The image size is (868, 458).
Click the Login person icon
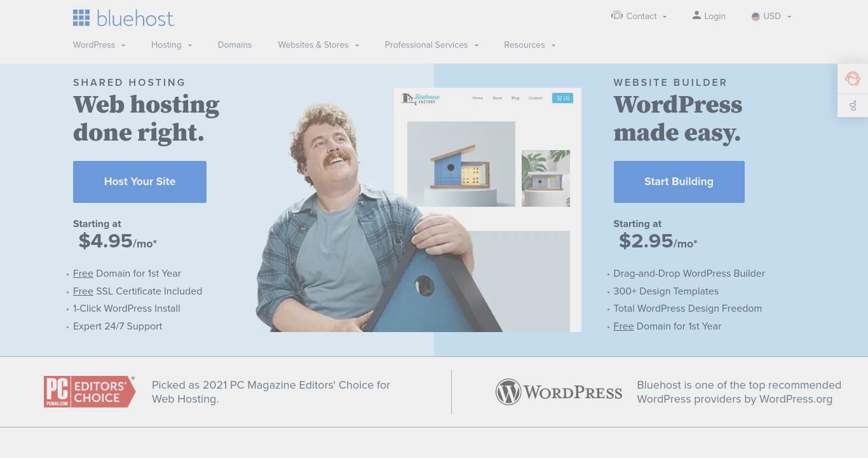pyautogui.click(x=696, y=15)
